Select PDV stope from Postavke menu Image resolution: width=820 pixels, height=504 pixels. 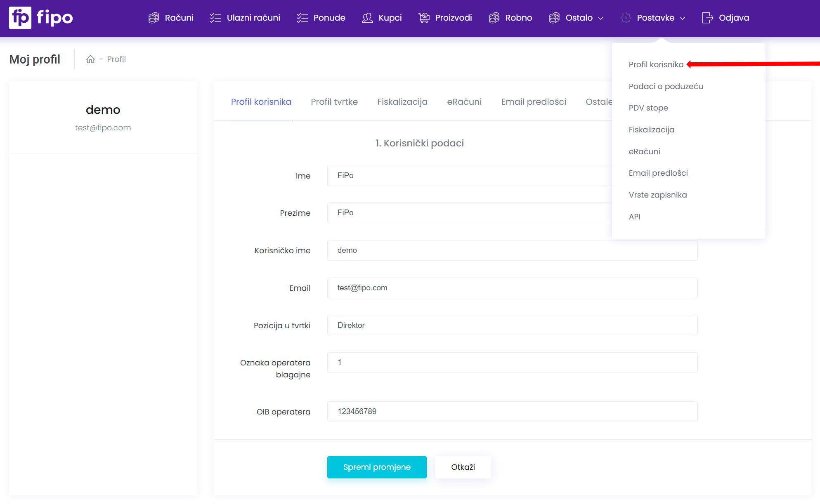(x=648, y=108)
